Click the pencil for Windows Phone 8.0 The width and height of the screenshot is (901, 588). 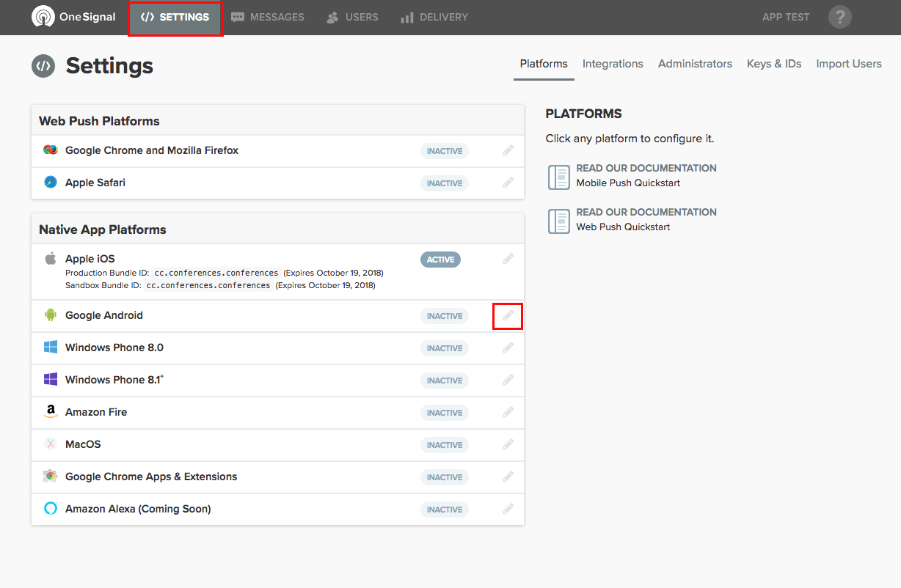coord(508,348)
